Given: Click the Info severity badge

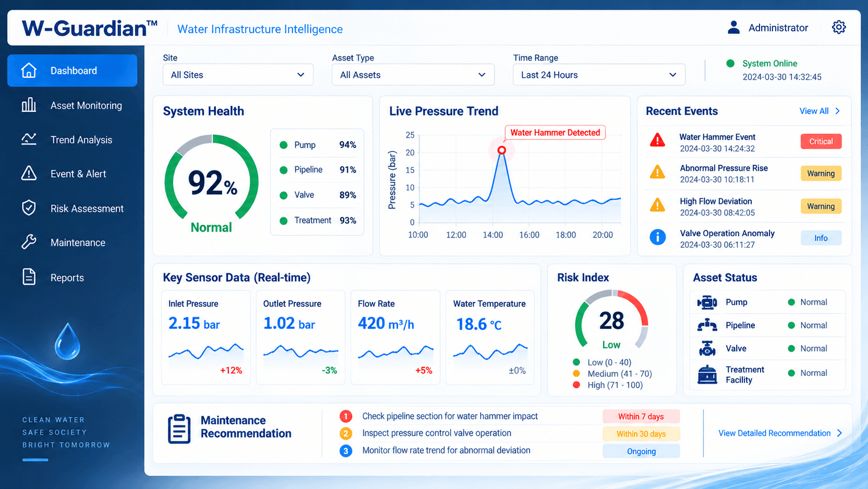Looking at the screenshot, I should click(821, 238).
